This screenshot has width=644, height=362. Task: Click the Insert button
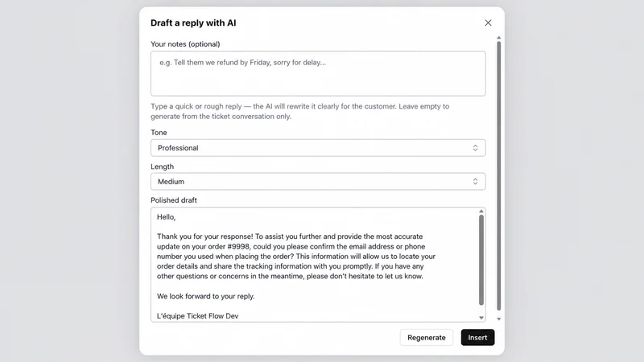[x=477, y=337]
